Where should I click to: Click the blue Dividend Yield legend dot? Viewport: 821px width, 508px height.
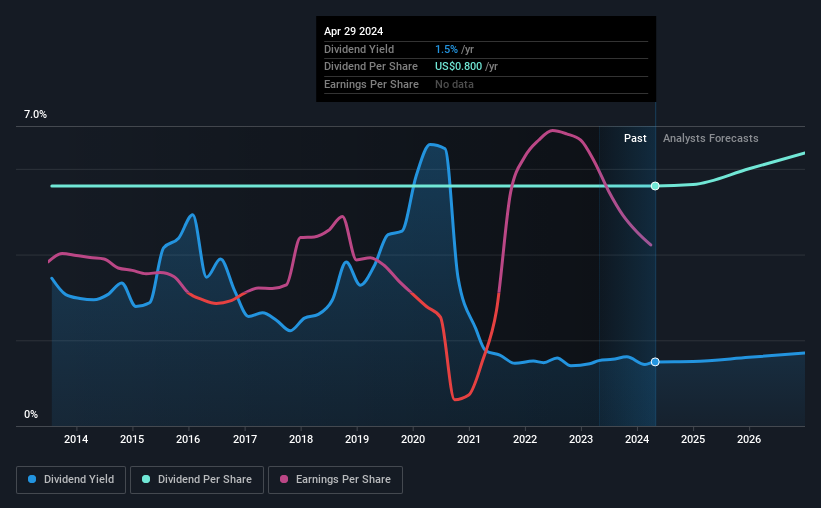pos(32,479)
